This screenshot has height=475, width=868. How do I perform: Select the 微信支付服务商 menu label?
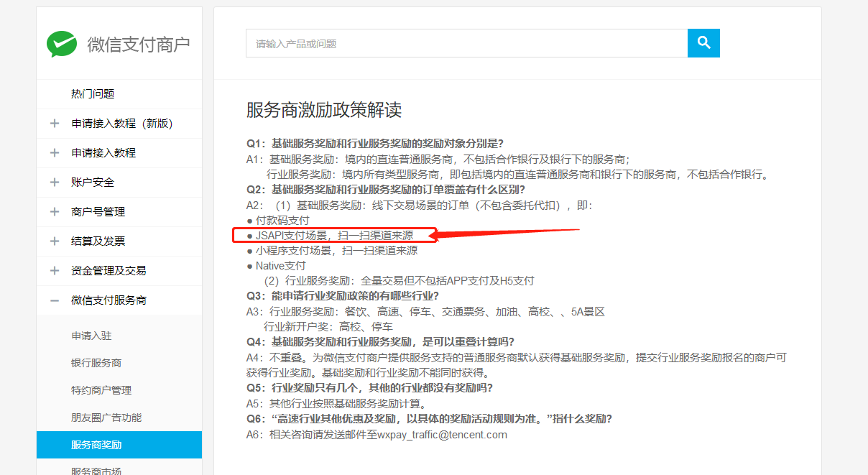[x=108, y=300]
